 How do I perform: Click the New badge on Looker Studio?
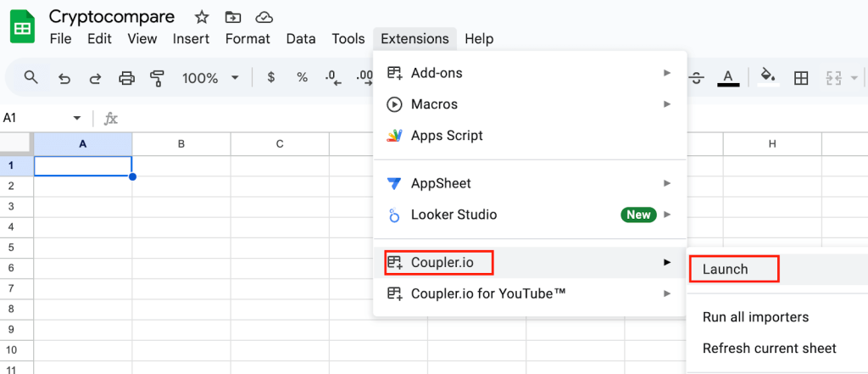pyautogui.click(x=638, y=215)
